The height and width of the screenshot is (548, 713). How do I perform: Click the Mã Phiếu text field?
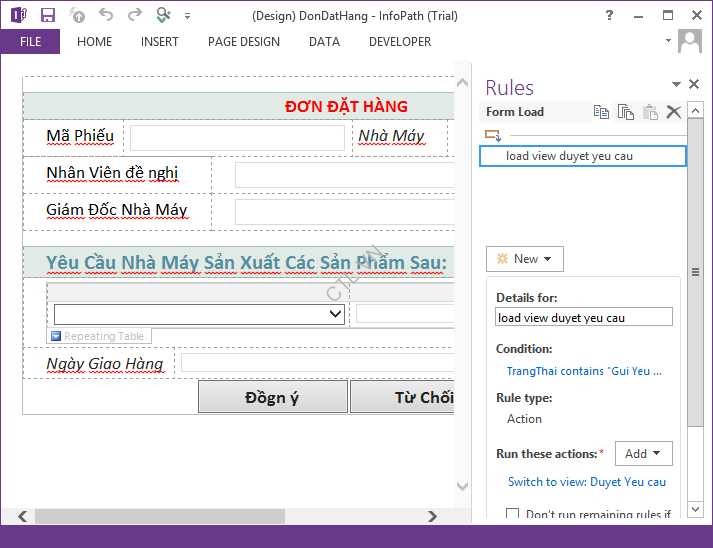(x=237, y=137)
